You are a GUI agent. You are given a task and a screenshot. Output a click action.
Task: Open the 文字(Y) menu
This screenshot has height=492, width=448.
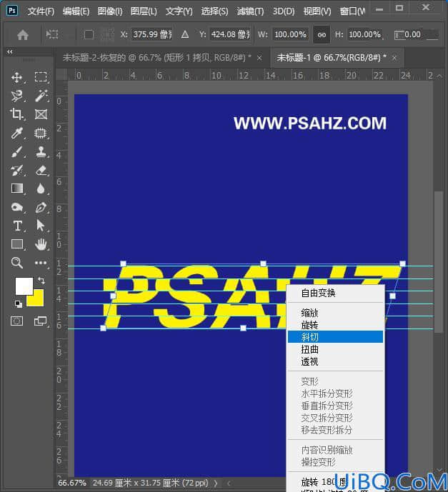pyautogui.click(x=179, y=11)
